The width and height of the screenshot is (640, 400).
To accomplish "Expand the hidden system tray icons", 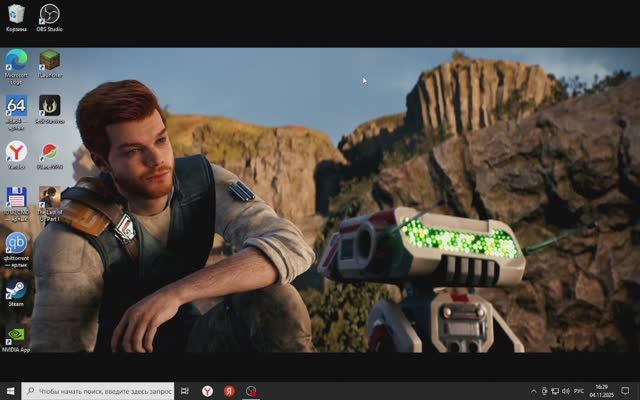I will (533, 391).
